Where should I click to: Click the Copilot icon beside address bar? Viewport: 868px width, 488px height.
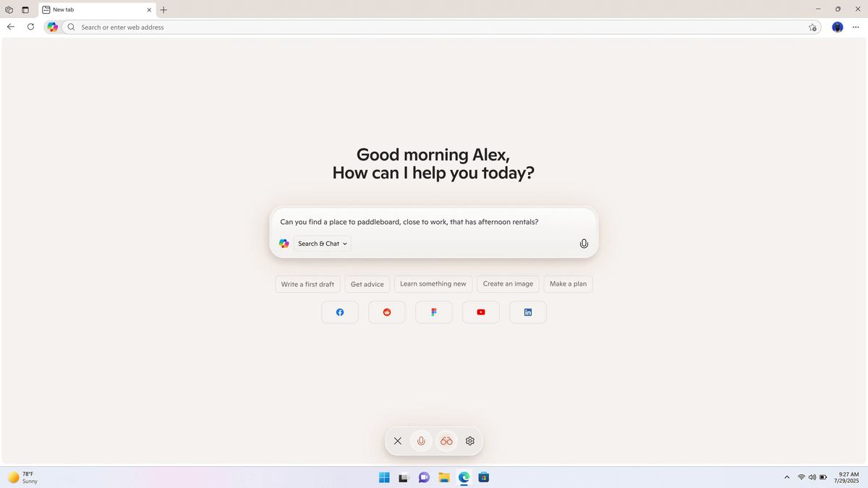[52, 27]
